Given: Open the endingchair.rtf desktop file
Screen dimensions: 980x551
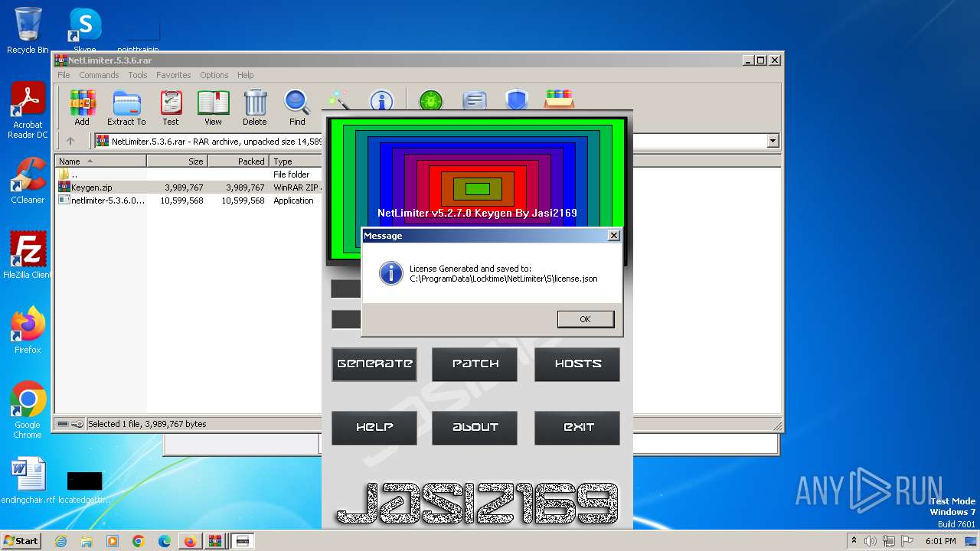Looking at the screenshot, I should coord(28,481).
